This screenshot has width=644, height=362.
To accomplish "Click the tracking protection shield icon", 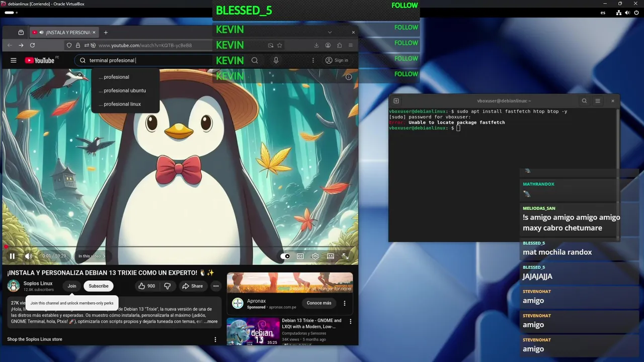I will [69, 45].
